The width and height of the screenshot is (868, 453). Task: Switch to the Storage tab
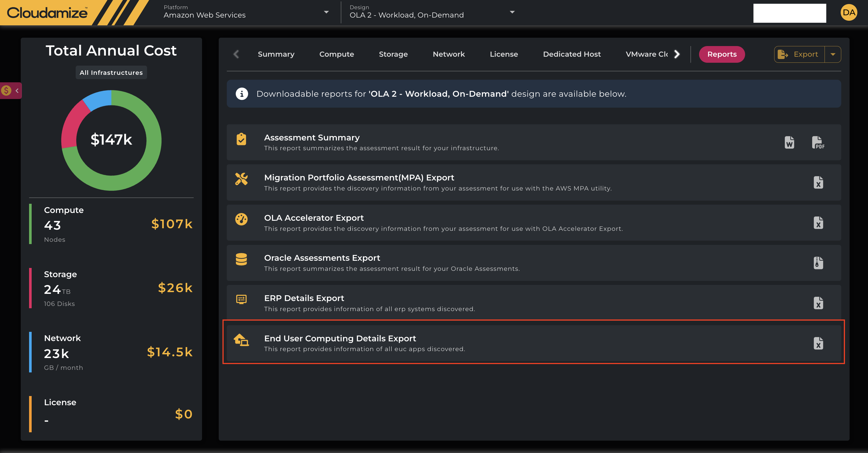click(393, 54)
